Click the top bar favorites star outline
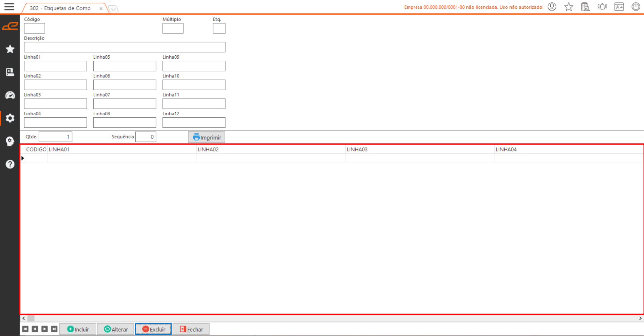The width and height of the screenshot is (644, 336). tap(568, 7)
